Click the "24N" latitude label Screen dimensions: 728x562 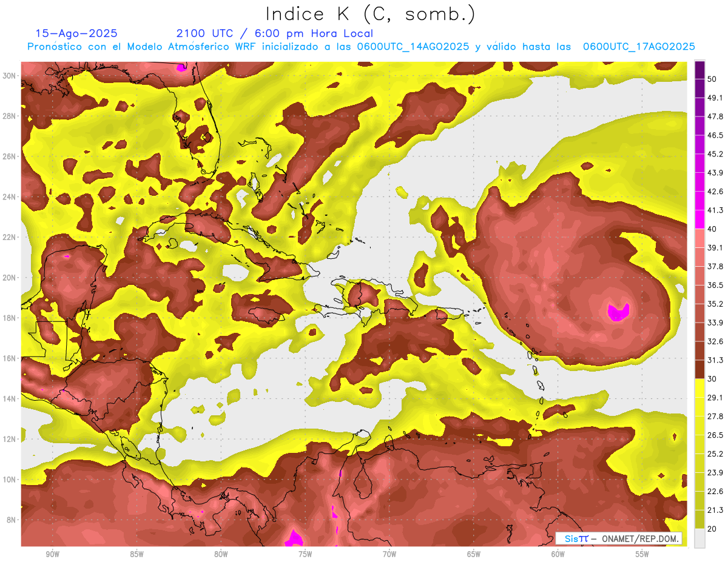click(10, 197)
